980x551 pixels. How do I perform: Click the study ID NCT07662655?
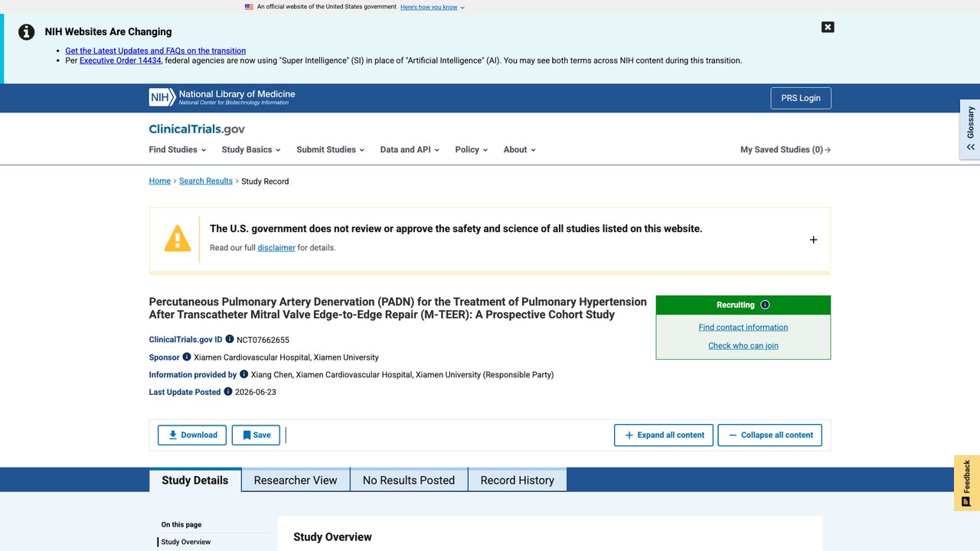(x=263, y=340)
